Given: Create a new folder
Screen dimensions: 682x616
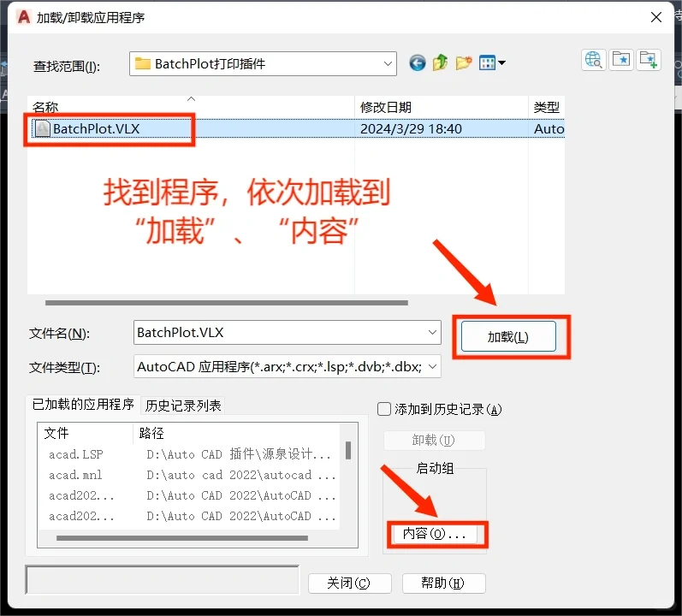Looking at the screenshot, I should (464, 63).
